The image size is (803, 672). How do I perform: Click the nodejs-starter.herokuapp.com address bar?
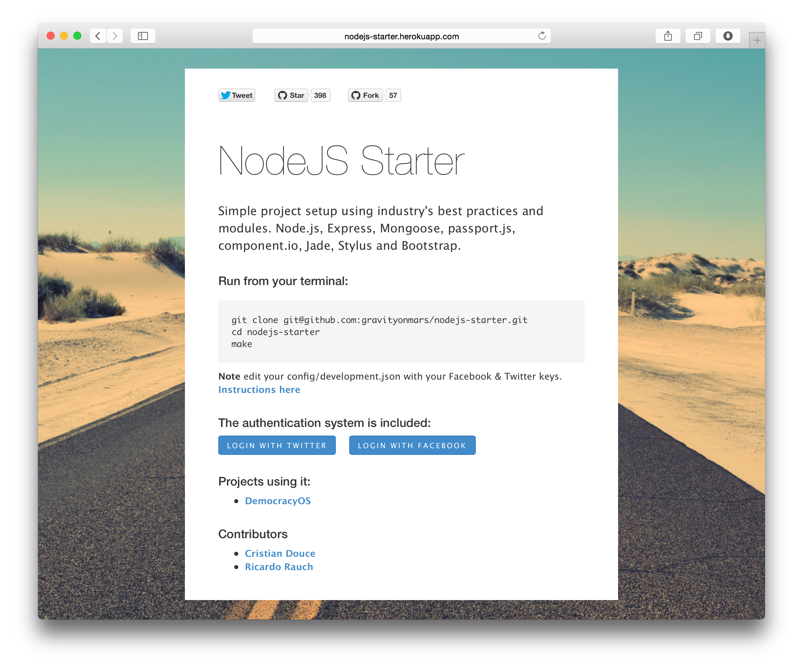pyautogui.click(x=401, y=36)
